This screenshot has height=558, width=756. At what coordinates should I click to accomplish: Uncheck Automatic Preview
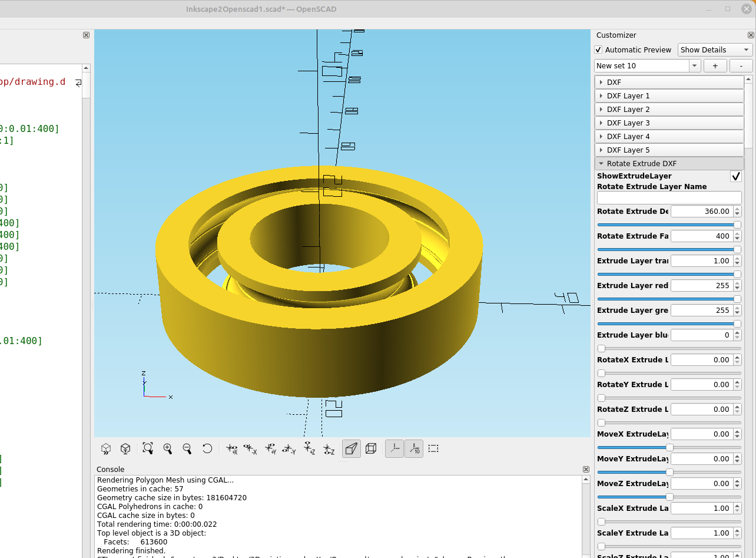pos(598,49)
